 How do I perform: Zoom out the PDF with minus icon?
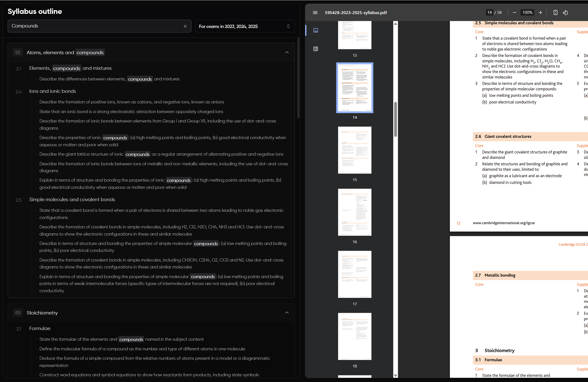[x=514, y=13]
